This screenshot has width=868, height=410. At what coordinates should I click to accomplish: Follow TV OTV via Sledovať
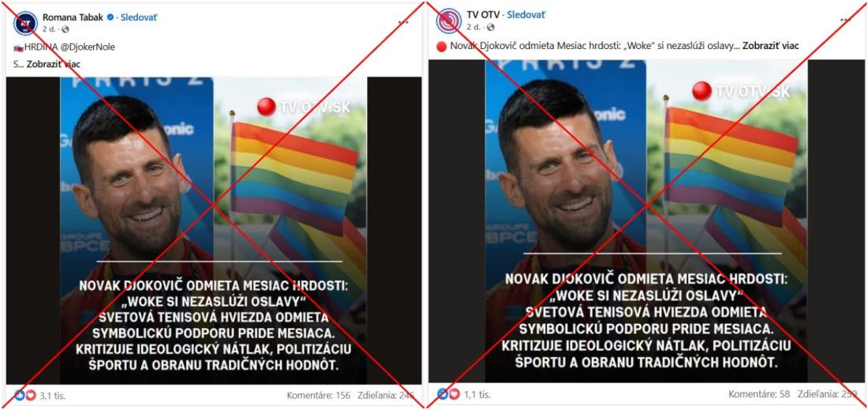[526, 15]
